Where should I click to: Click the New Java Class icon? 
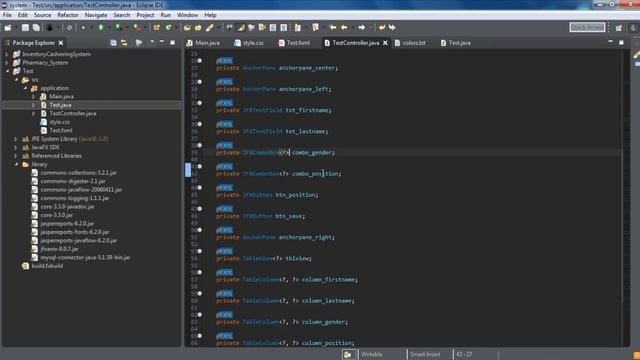pos(168,28)
